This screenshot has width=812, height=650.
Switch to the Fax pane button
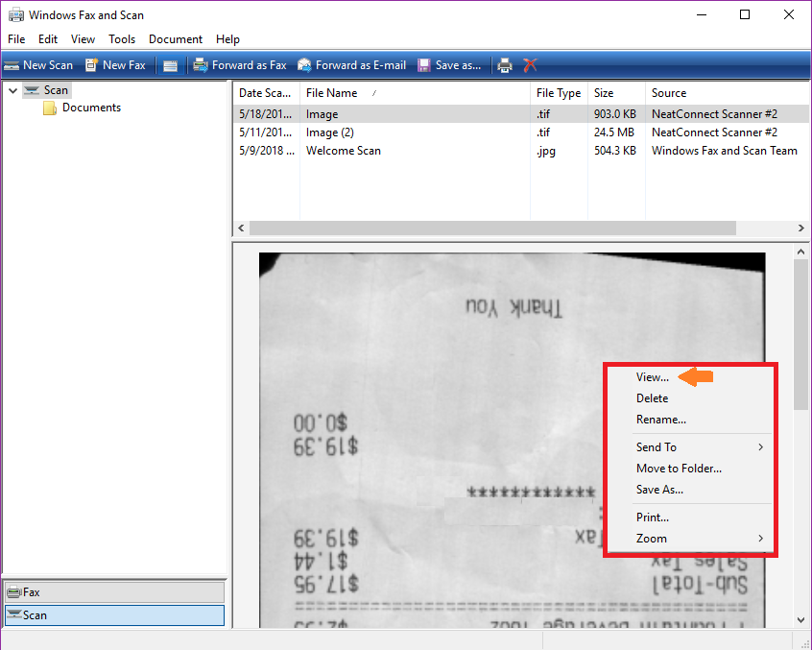pos(114,592)
